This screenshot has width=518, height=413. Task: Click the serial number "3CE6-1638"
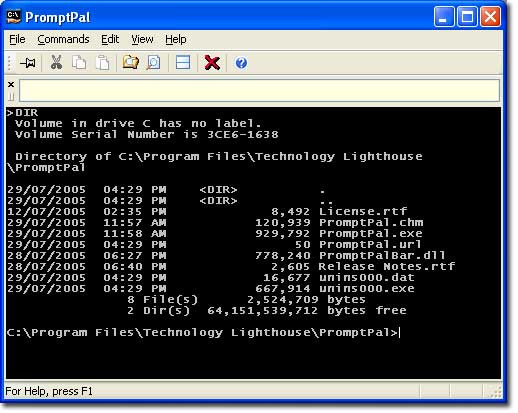point(243,135)
